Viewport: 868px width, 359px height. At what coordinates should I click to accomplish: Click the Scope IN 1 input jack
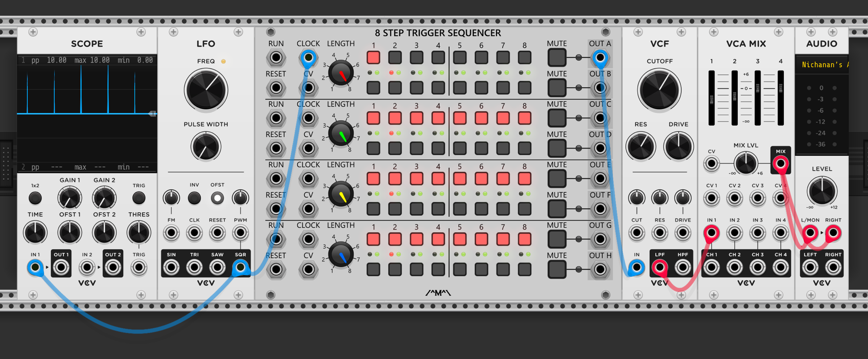[x=35, y=267]
